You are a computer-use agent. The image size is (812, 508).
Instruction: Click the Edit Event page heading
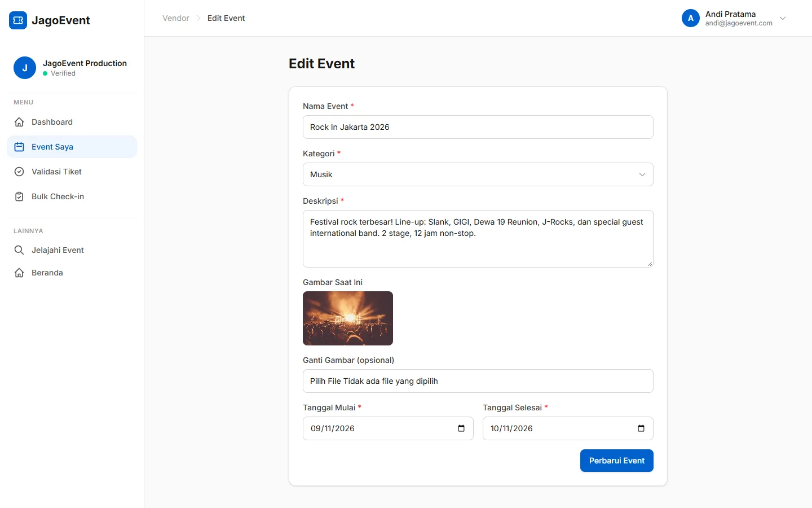(321, 64)
